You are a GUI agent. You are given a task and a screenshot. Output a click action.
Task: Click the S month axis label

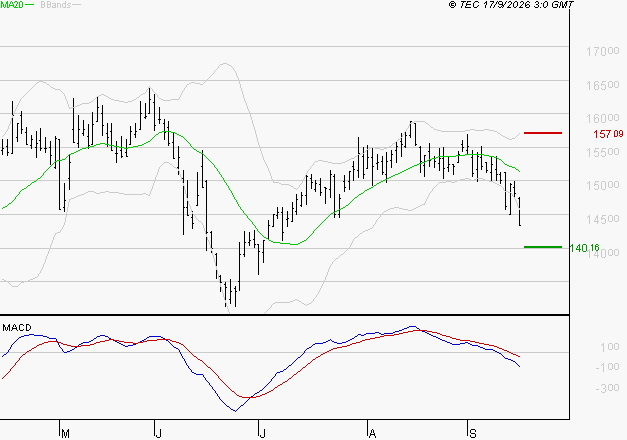[473, 434]
